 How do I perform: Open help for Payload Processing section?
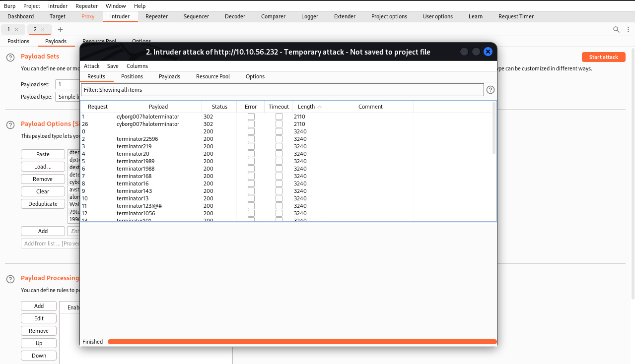[x=10, y=279]
